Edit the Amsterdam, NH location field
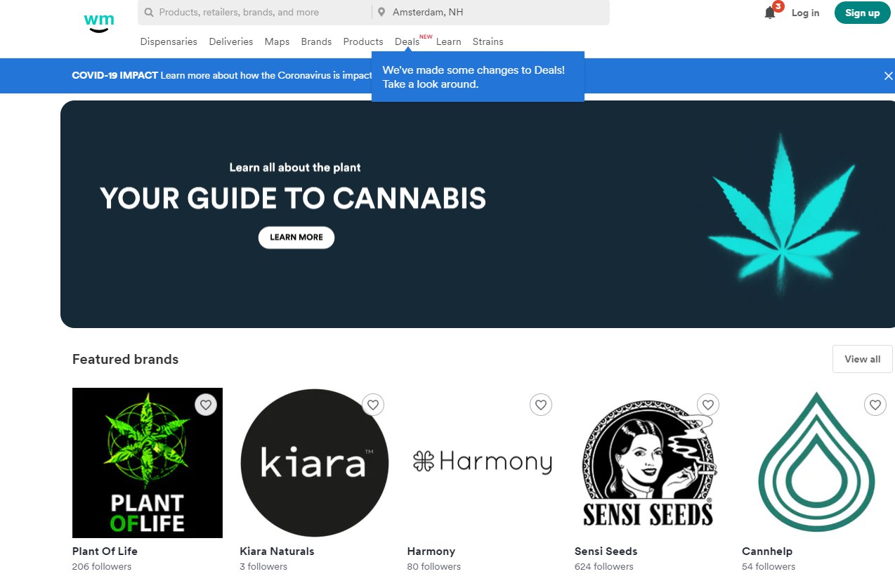The image size is (895, 588). pos(490,13)
